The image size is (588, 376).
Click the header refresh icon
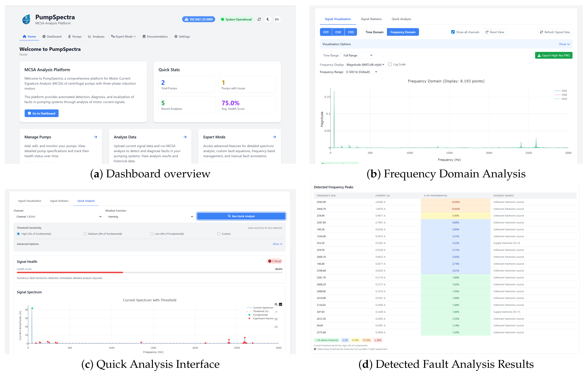click(259, 19)
